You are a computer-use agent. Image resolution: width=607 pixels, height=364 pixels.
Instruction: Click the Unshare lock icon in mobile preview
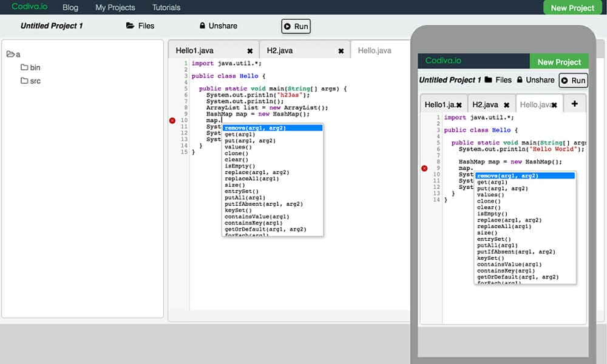coord(519,79)
